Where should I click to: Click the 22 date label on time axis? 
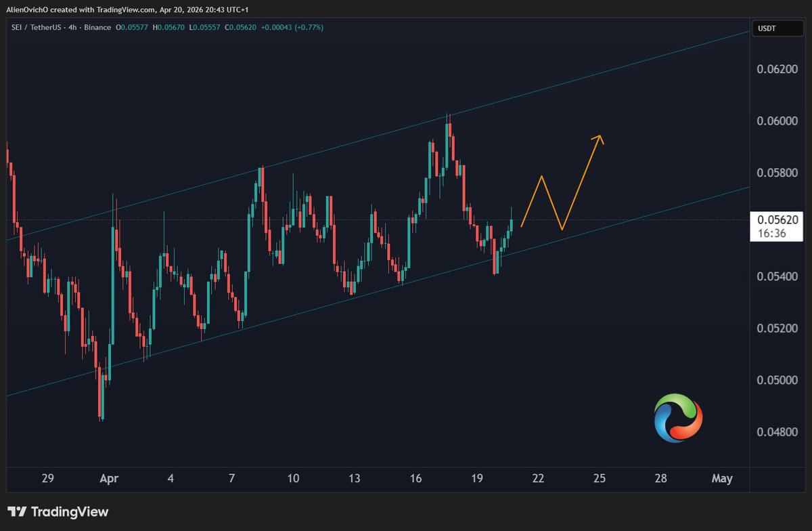538,478
